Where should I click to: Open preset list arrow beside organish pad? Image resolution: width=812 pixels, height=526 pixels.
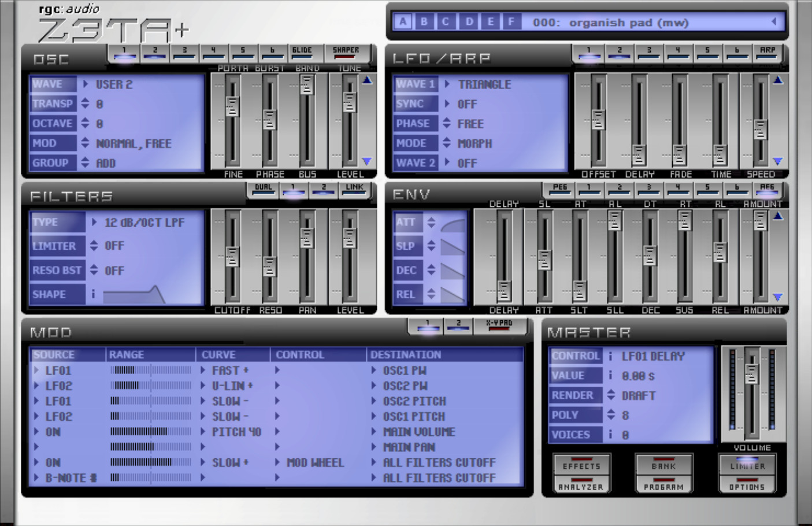774,22
